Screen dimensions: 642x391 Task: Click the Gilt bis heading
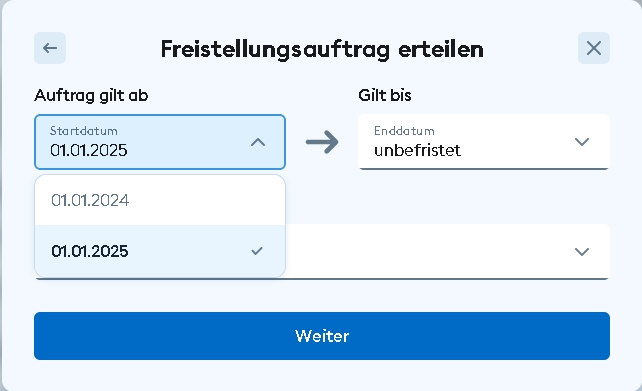385,95
